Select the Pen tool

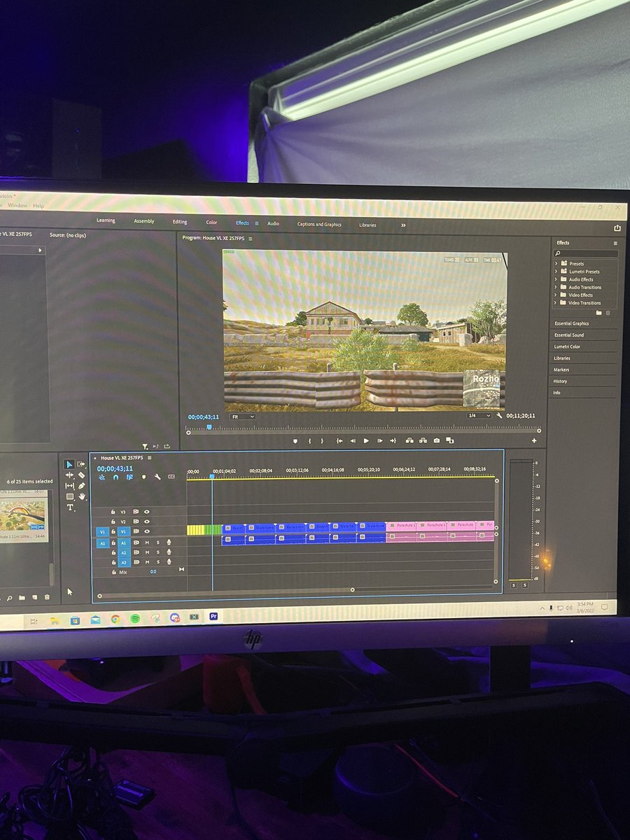pyautogui.click(x=82, y=486)
